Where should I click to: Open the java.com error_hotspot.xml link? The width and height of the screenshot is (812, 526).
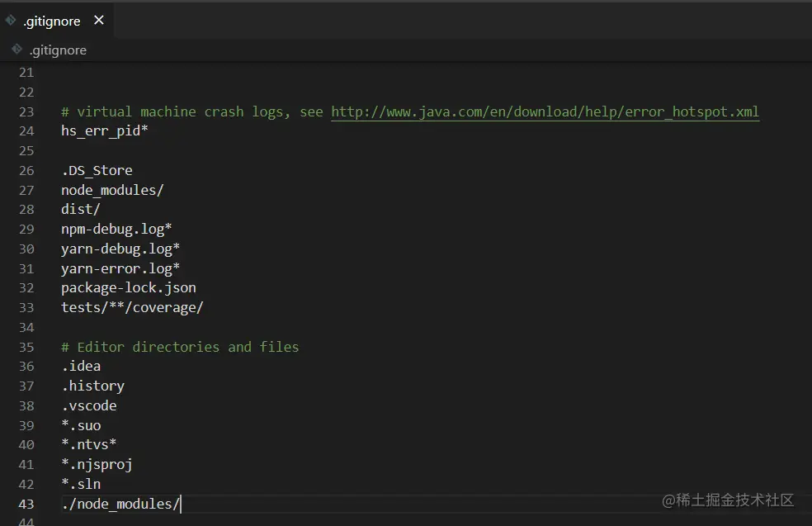545,112
